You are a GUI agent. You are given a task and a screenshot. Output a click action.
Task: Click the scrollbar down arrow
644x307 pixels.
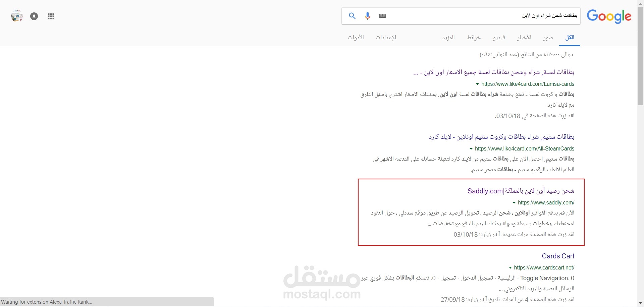641,303
